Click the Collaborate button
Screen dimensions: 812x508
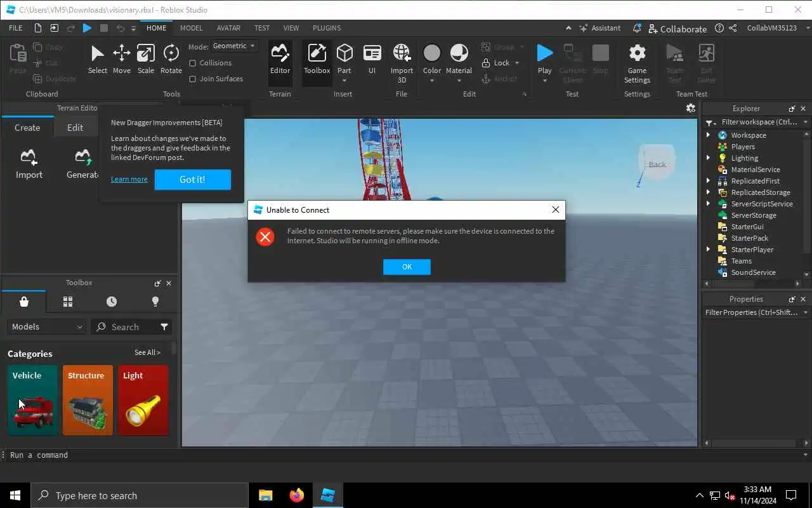tap(678, 29)
